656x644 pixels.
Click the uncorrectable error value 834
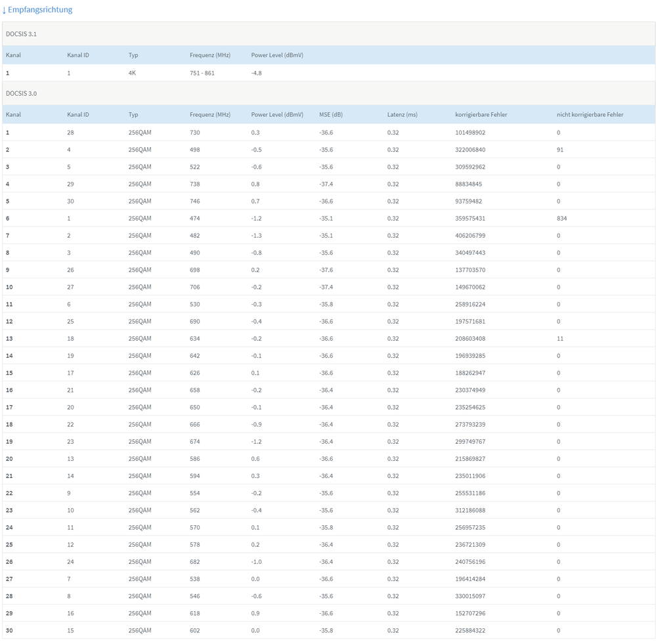561,218
